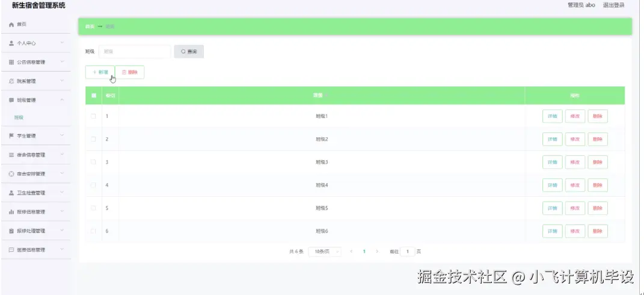Tick the checkbox for row 班级5
This screenshot has width=644, height=295.
(x=93, y=208)
